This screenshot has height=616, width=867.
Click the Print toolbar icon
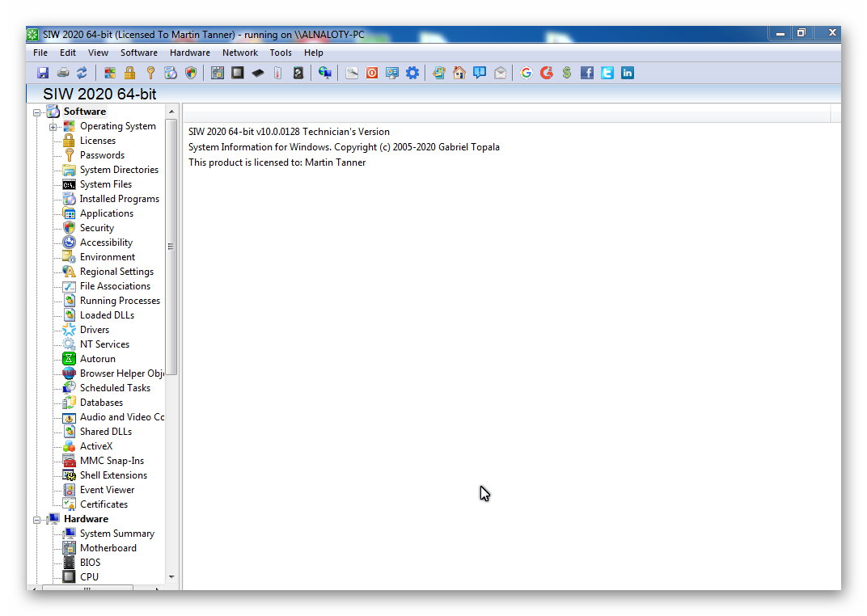point(63,73)
